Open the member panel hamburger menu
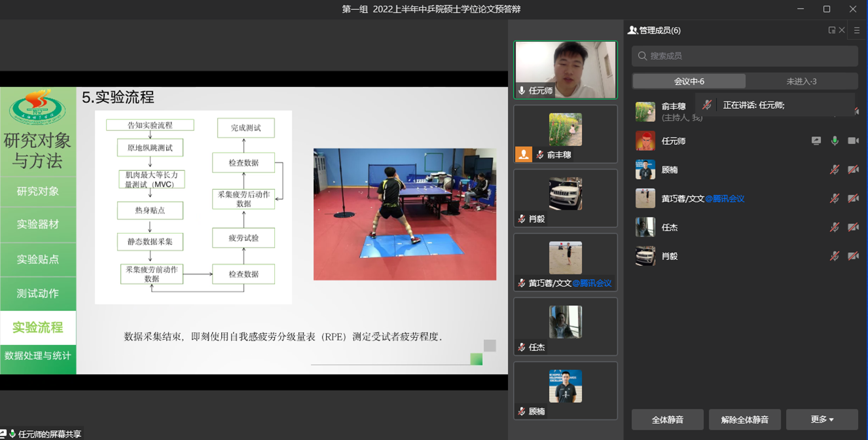The image size is (868, 440). (x=857, y=30)
